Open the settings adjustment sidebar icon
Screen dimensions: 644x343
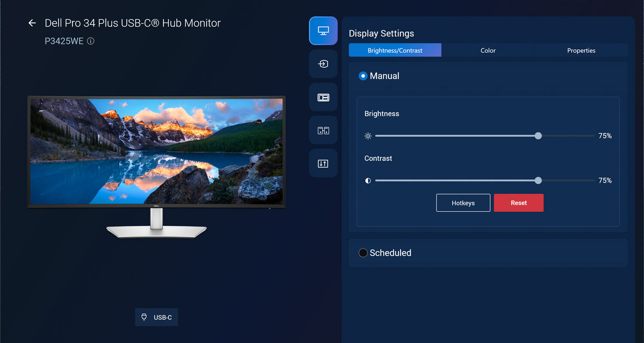coord(323,163)
